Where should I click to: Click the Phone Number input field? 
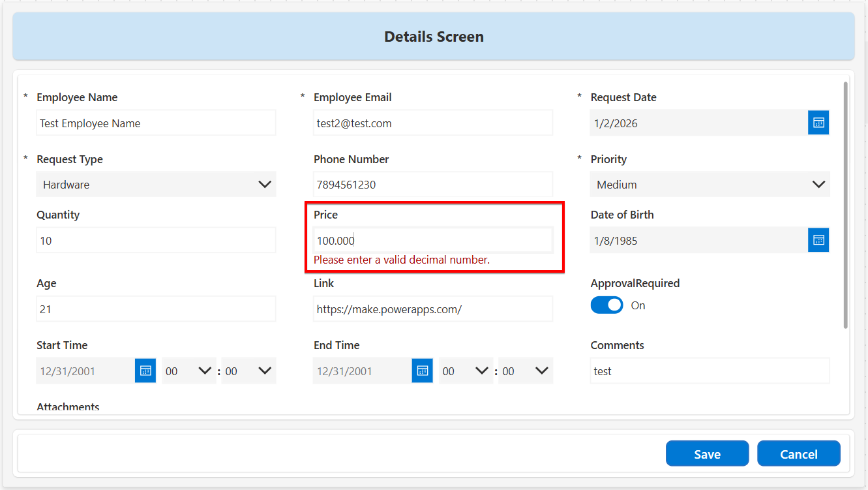pos(433,185)
